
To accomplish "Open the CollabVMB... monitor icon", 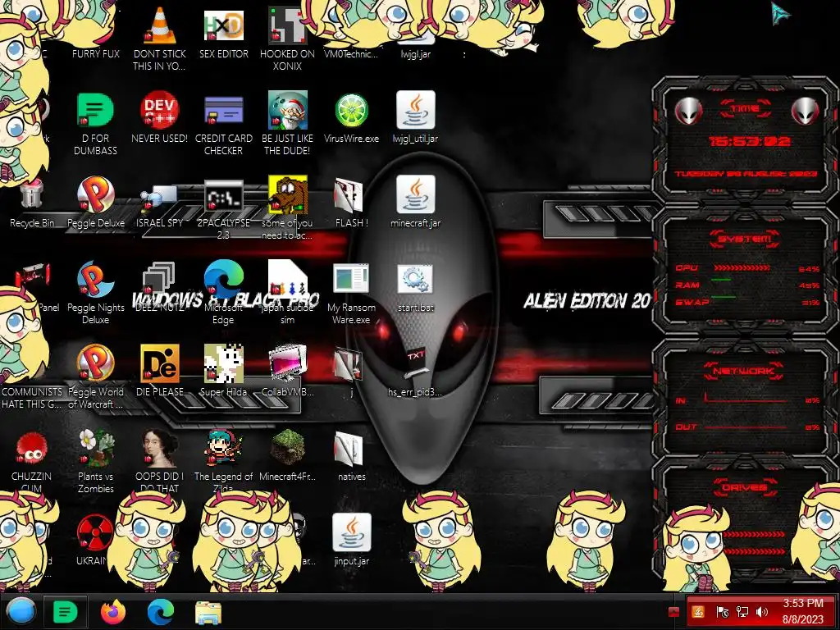I will pos(287,363).
